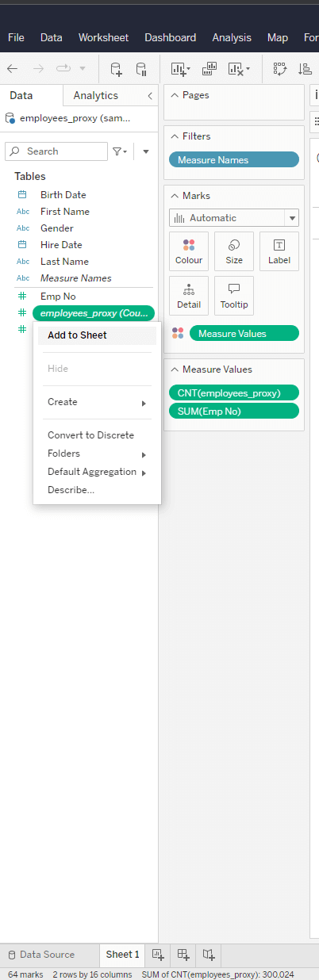Click the SUM(Emp No) pill
This screenshot has height=980, width=319.
pyautogui.click(x=234, y=411)
